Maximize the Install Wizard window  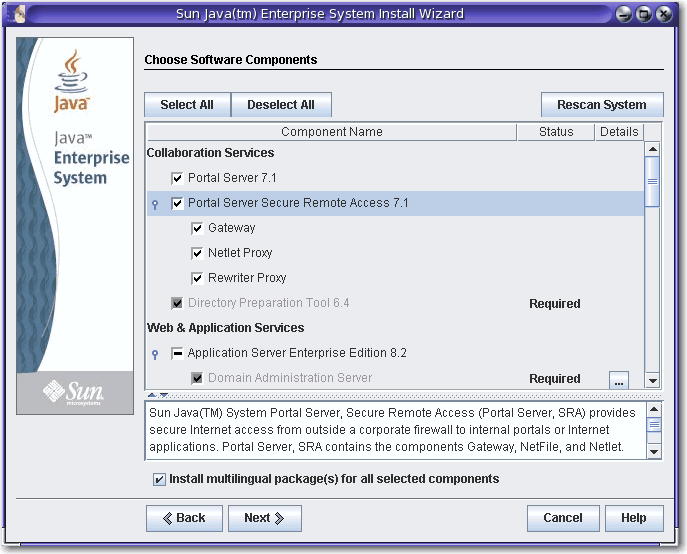(x=644, y=14)
